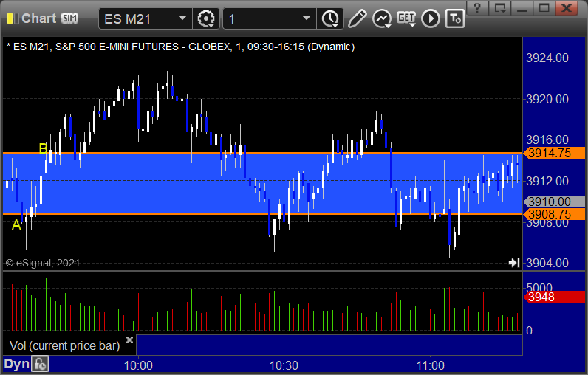Click the 10:30 time axis label
The width and height of the screenshot is (588, 375).
284,365
